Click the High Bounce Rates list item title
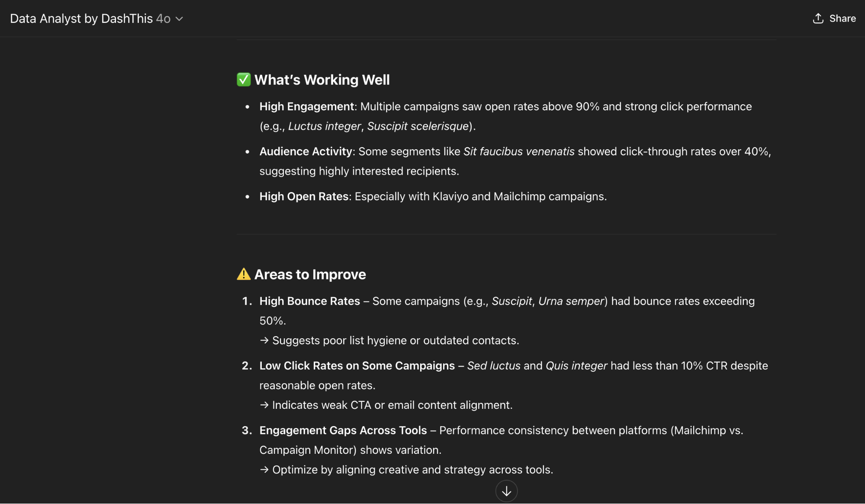 [x=310, y=301]
